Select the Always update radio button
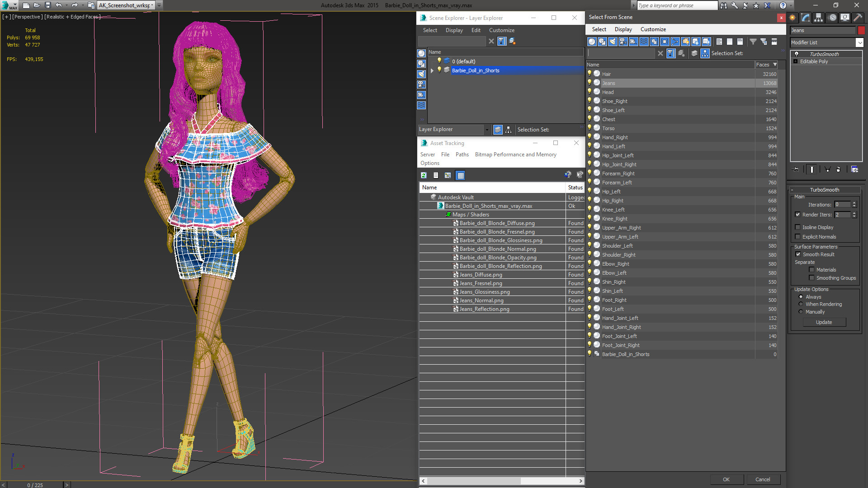The width and height of the screenshot is (868, 488). click(x=801, y=297)
